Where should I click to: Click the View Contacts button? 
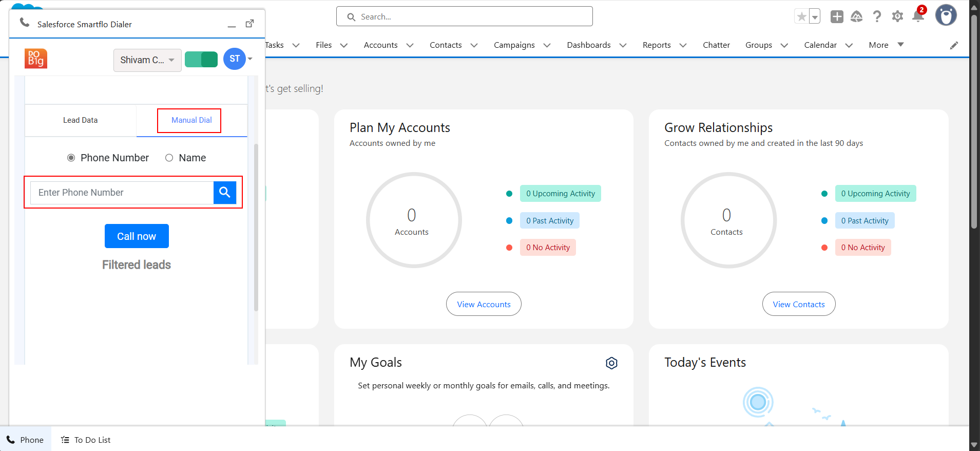799,304
